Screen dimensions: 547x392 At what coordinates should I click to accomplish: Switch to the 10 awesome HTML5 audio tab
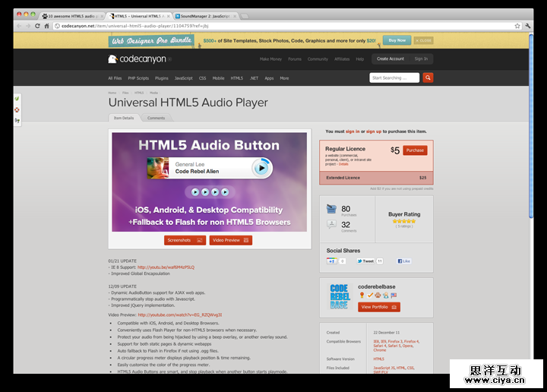pyautogui.click(x=72, y=16)
